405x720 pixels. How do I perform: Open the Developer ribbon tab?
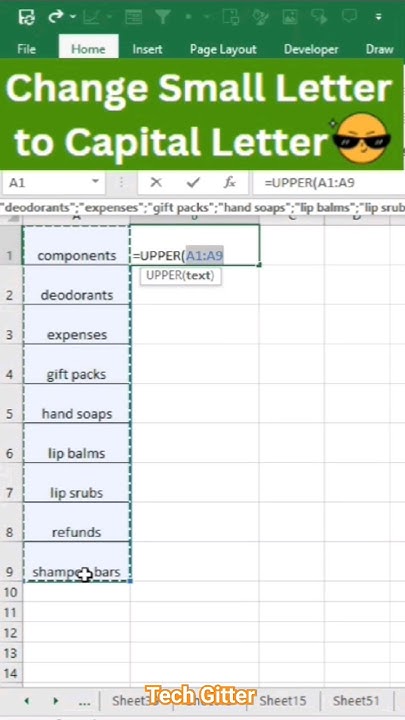point(311,49)
